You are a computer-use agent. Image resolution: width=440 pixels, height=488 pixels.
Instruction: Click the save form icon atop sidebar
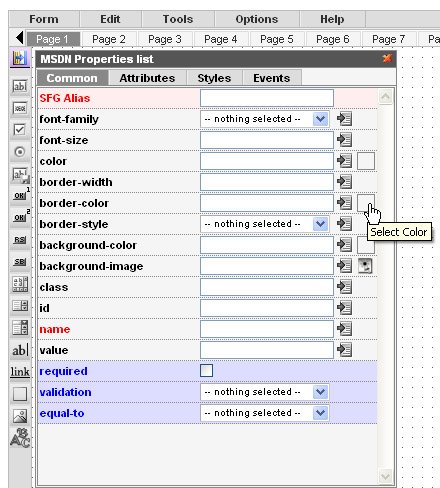pyautogui.click(x=20, y=58)
